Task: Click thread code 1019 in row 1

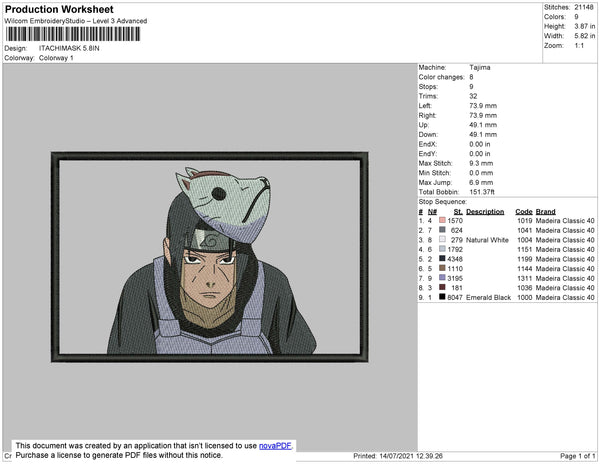Action: pyautogui.click(x=525, y=221)
